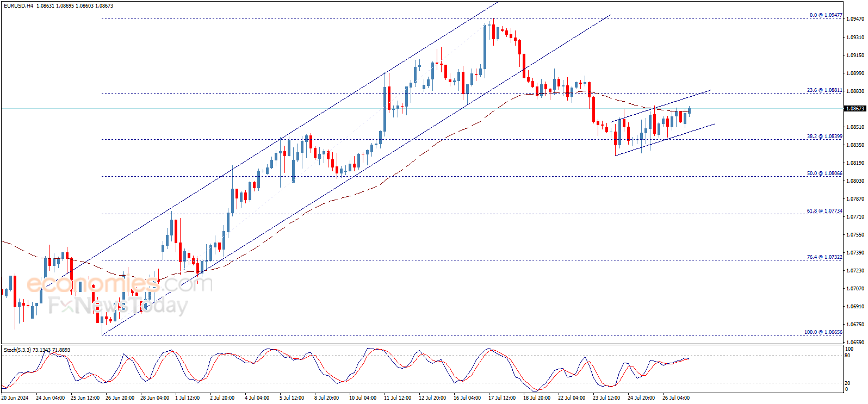Pick price scale label 1.07550

pyautogui.click(x=855, y=235)
